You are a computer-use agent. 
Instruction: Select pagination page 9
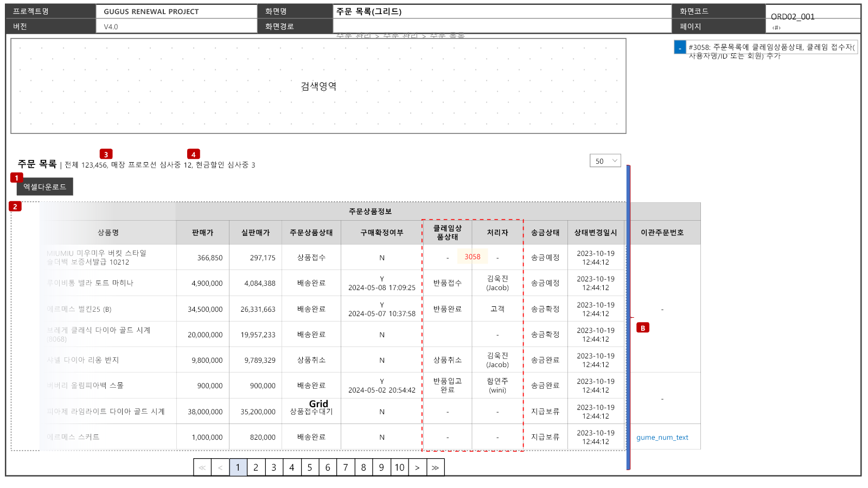381,467
